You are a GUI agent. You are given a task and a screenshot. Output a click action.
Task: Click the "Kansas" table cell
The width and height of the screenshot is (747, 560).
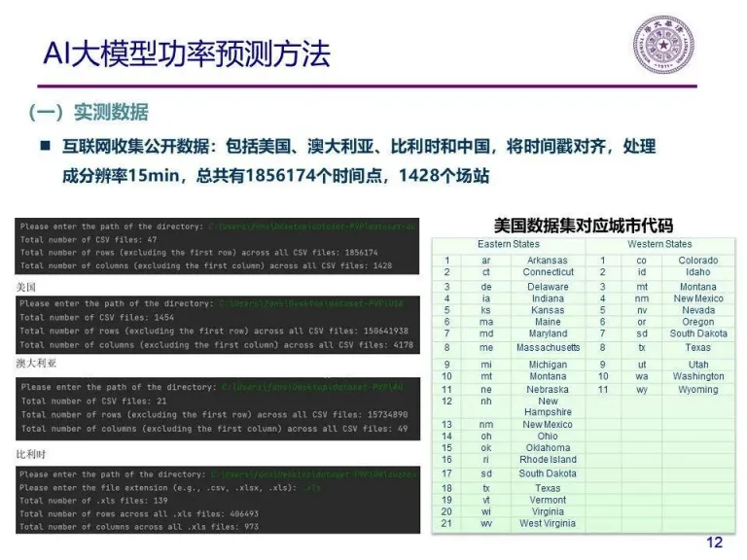tap(548, 310)
